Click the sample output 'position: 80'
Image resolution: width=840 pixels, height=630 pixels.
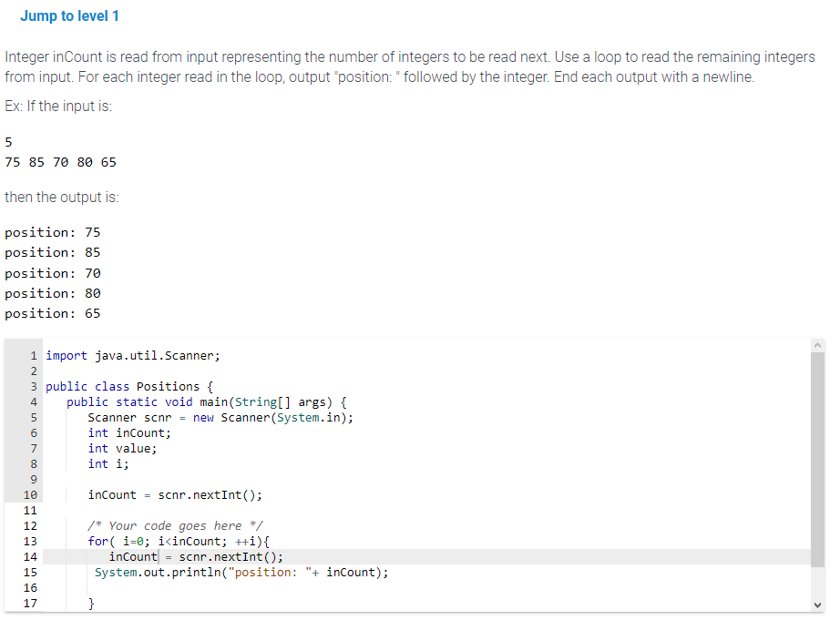53,293
